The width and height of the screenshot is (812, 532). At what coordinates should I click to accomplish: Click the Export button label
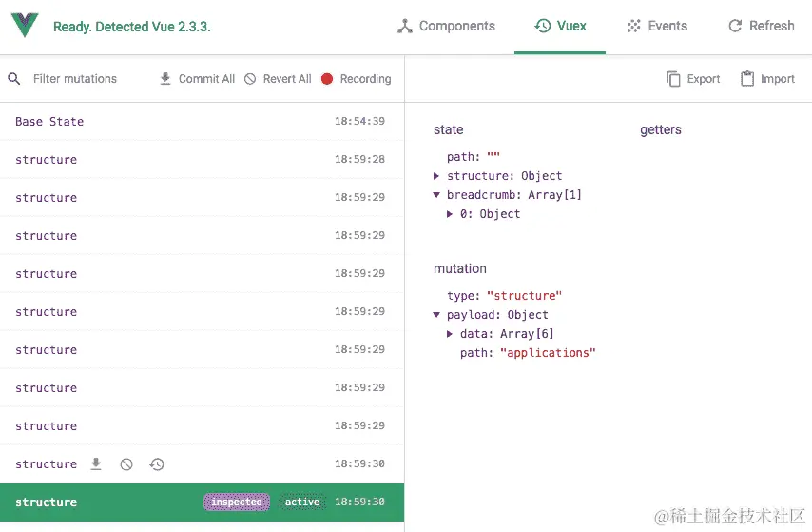pos(704,79)
